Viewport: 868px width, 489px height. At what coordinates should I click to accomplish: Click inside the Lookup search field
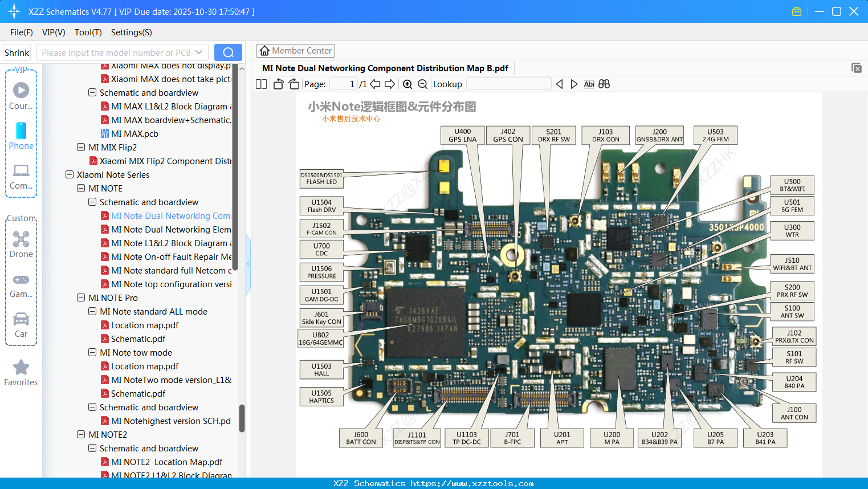click(x=507, y=84)
